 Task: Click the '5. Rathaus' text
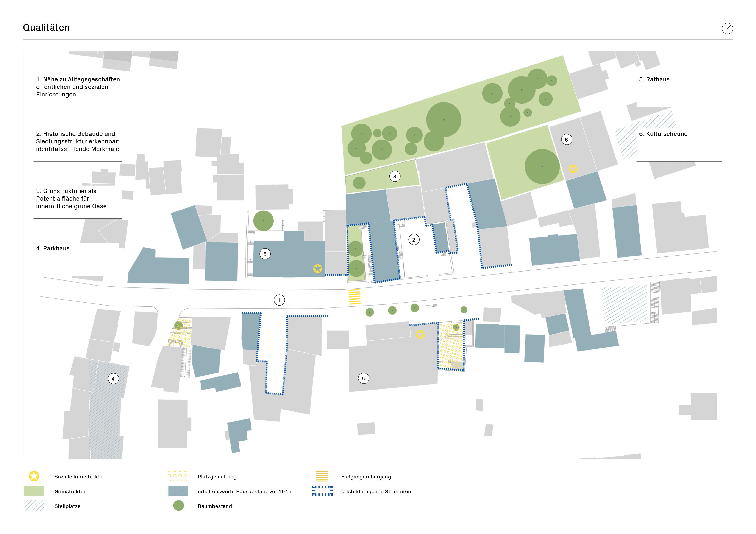654,80
